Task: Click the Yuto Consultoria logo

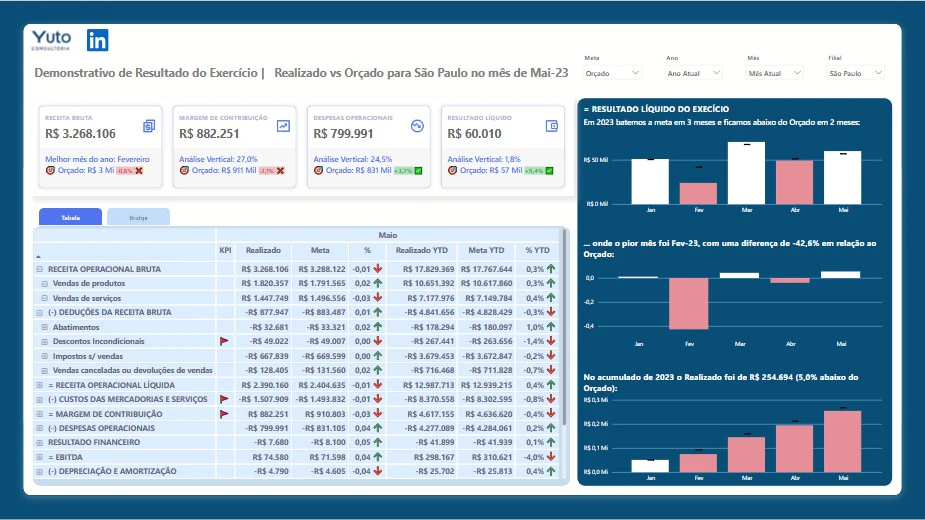Action: pyautogui.click(x=51, y=40)
